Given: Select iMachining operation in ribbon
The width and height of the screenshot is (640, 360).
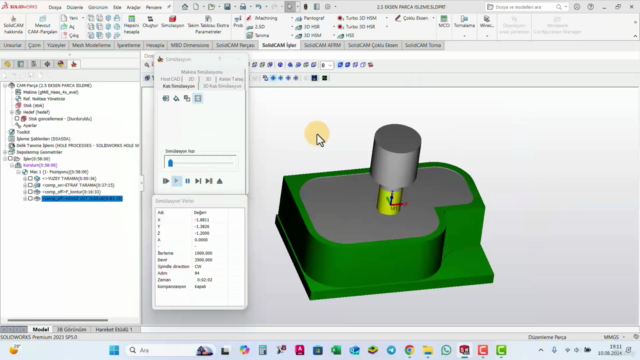Looking at the screenshot, I should pyautogui.click(x=262, y=18).
